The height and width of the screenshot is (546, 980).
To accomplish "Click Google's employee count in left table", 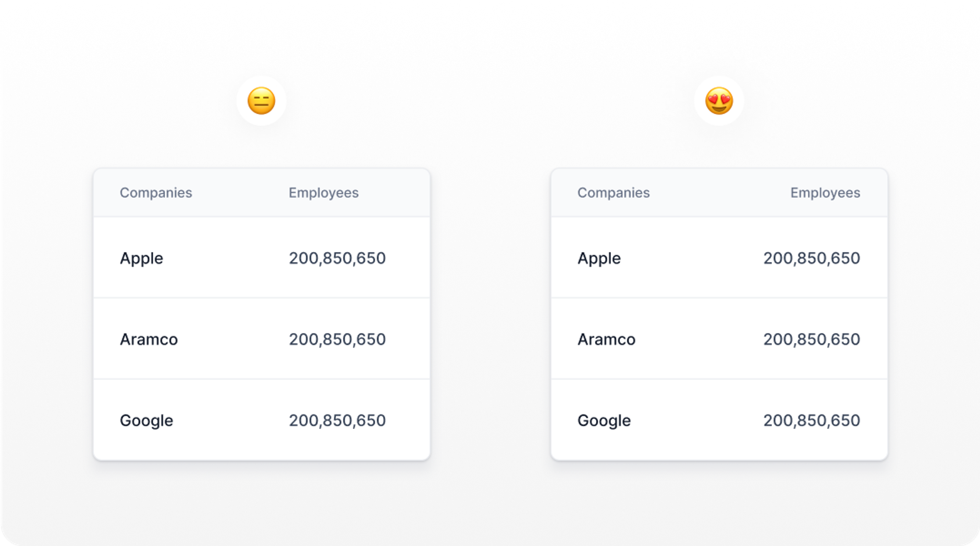I will coord(337,420).
